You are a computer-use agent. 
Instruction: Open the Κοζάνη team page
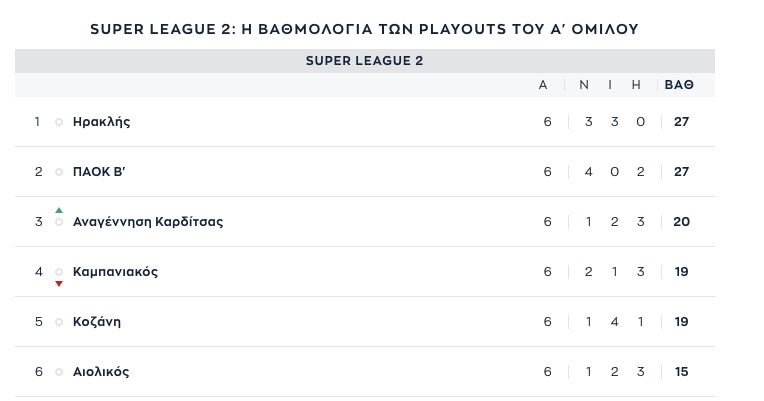tap(96, 322)
